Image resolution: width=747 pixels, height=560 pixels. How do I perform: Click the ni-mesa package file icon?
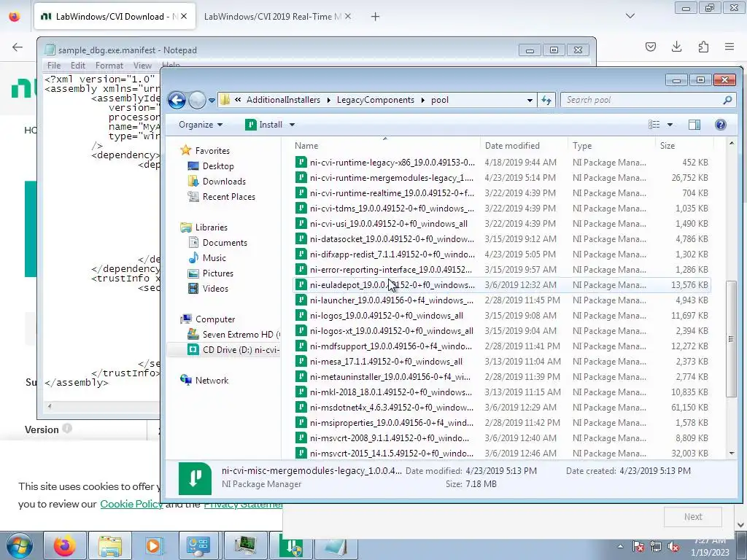click(301, 362)
